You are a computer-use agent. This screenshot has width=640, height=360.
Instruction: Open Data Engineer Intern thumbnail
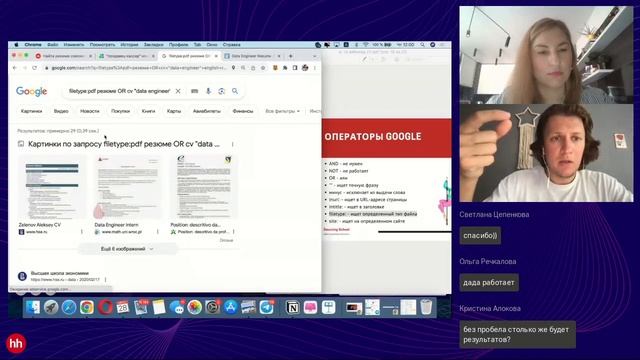(x=128, y=187)
